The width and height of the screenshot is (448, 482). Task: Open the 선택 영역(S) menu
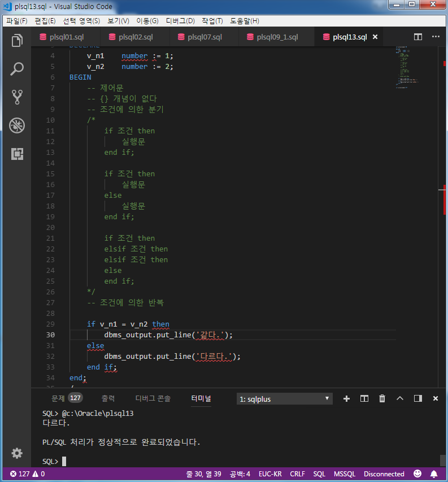coord(81,21)
